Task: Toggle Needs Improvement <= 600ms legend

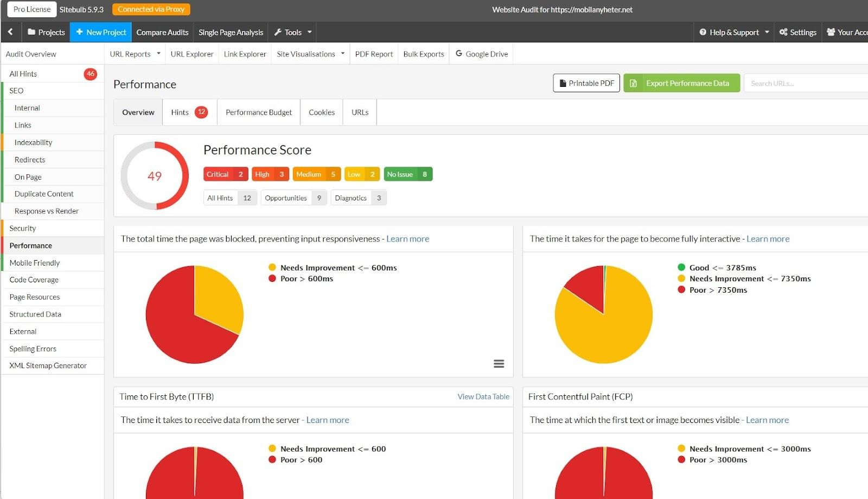Action: pos(333,268)
